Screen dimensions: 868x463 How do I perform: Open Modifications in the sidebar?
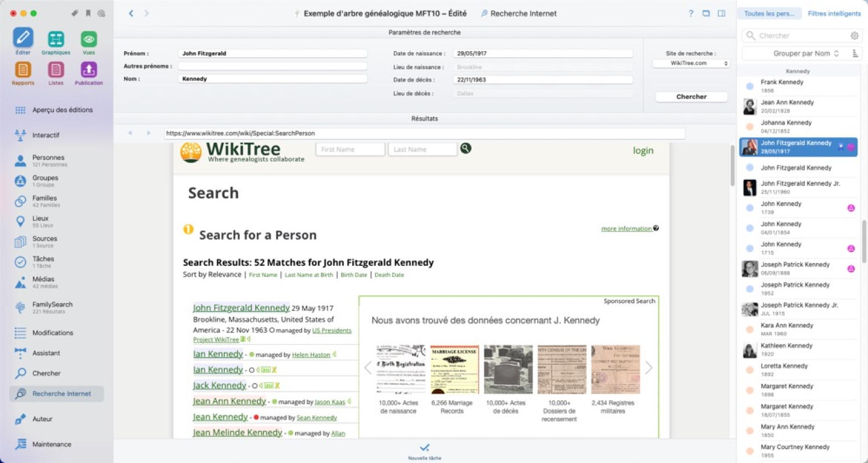[x=57, y=333]
